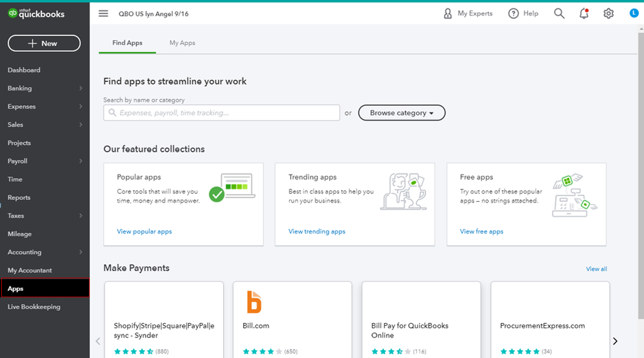Open the Browse category dropdown
The height and width of the screenshot is (358, 644).
[x=402, y=113]
